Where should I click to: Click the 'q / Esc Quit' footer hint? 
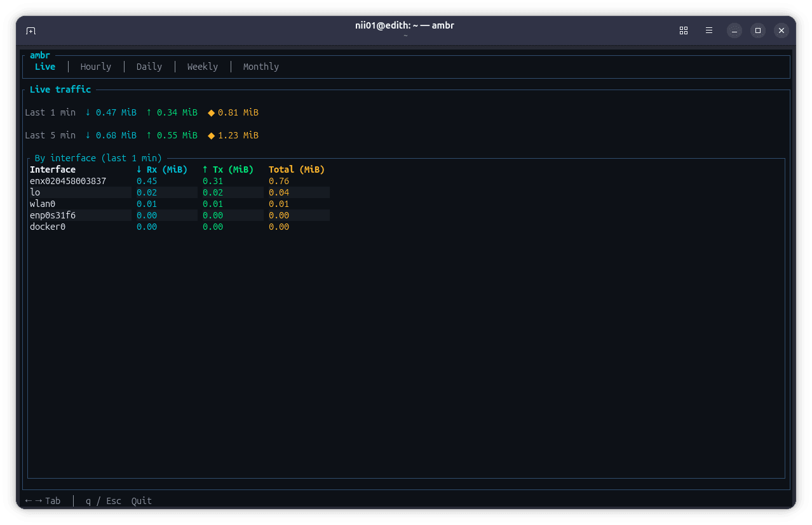coord(119,501)
